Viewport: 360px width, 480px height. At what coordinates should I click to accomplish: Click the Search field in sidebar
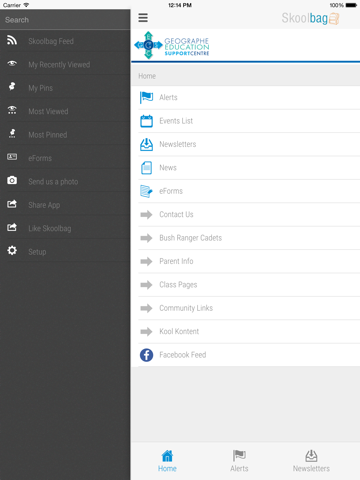pyautogui.click(x=65, y=20)
